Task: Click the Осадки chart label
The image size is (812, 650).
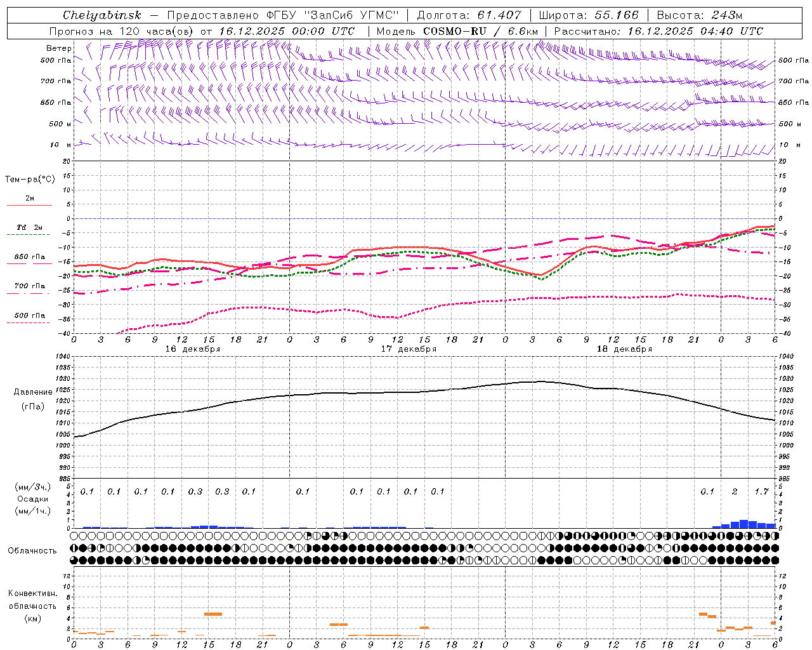Action: pyautogui.click(x=32, y=499)
